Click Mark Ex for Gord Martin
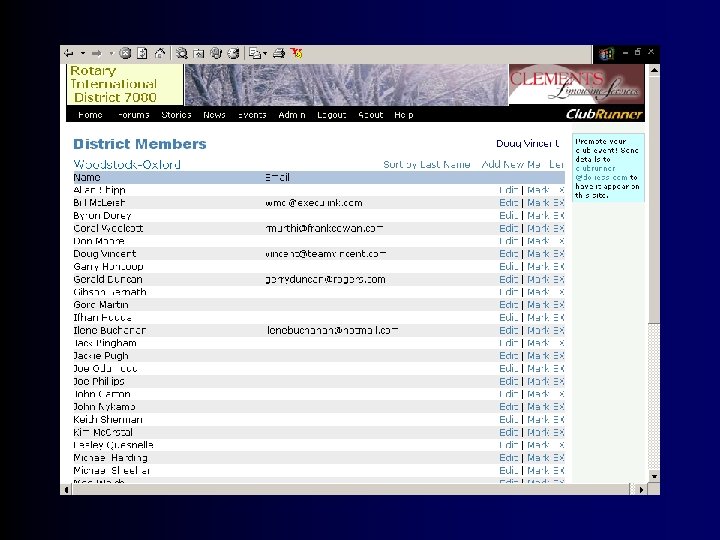 click(x=546, y=305)
